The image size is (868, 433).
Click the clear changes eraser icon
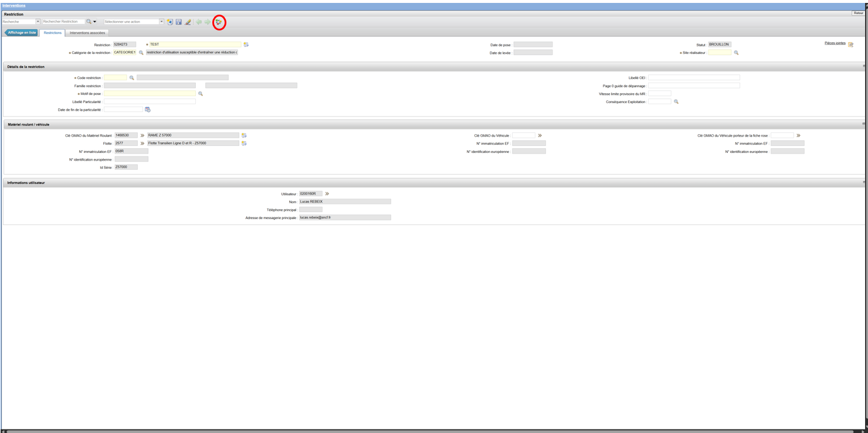click(188, 22)
